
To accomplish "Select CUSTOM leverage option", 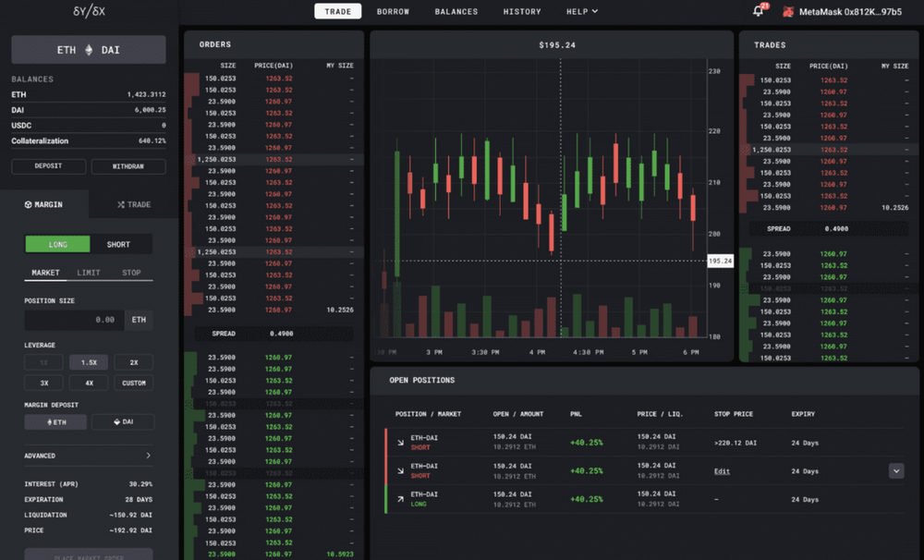I will click(133, 383).
